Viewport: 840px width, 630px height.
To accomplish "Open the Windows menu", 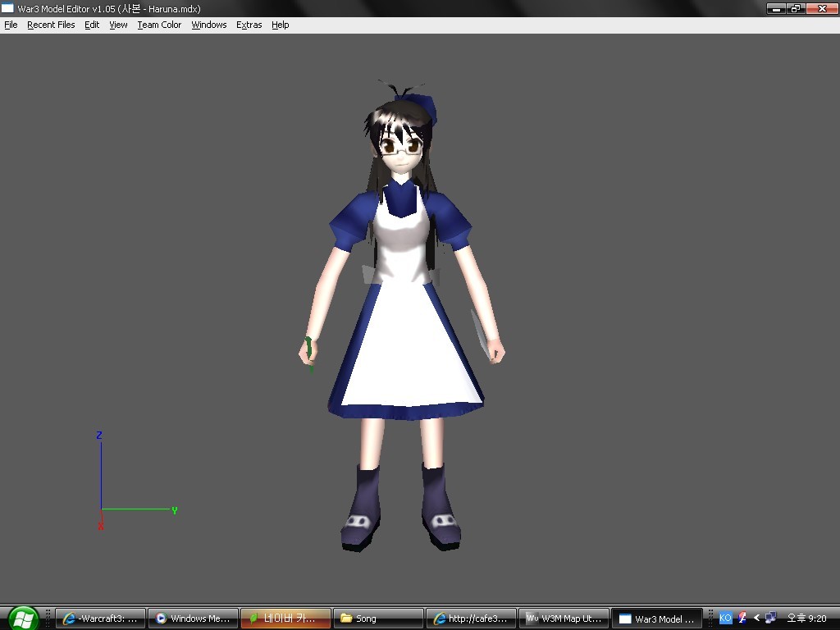I will (209, 25).
